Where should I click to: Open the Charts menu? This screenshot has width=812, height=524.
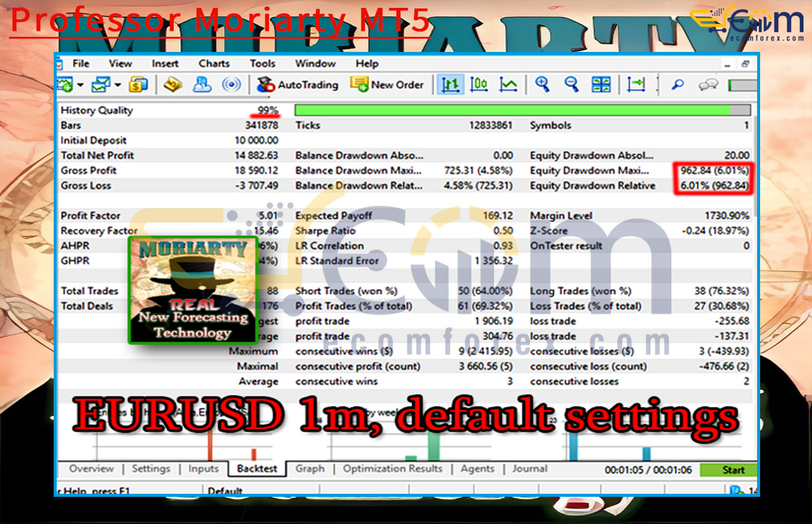pos(214,63)
